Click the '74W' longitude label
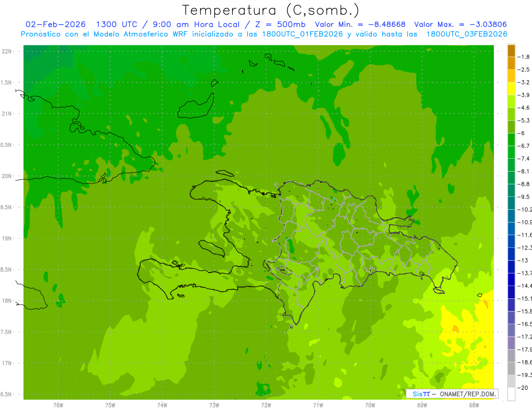 [x=162, y=405]
